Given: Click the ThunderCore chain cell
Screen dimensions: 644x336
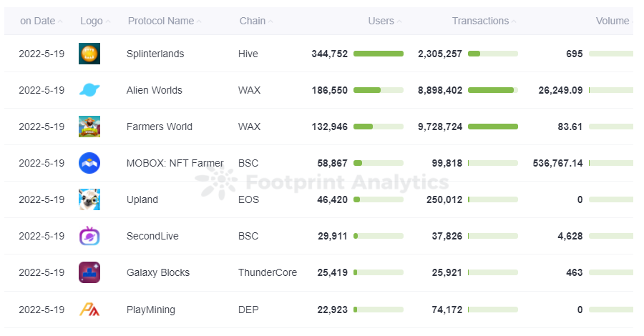Looking at the screenshot, I should click(x=268, y=273).
